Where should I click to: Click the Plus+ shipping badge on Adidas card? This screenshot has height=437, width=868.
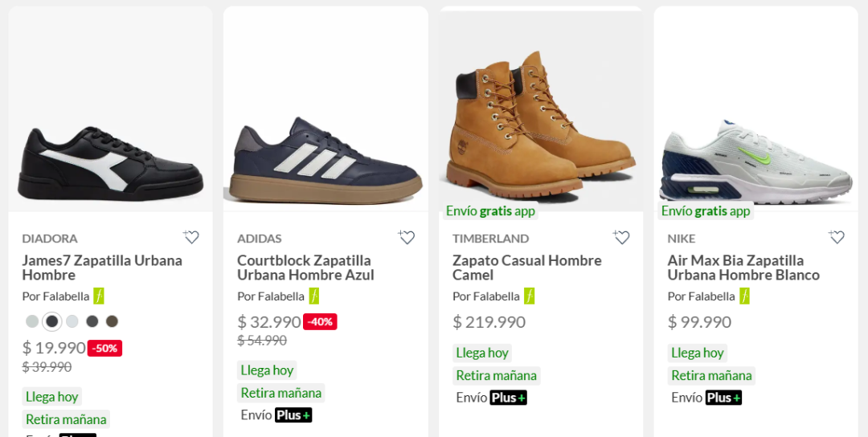pyautogui.click(x=293, y=415)
